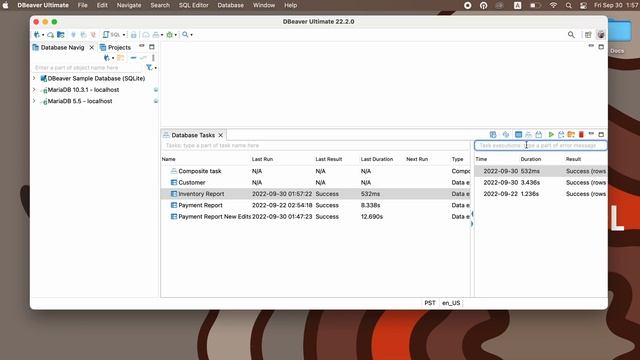The width and height of the screenshot is (640, 360).
Task: Open dropdown arrow next to SQL button
Action: pyautogui.click(x=124, y=35)
